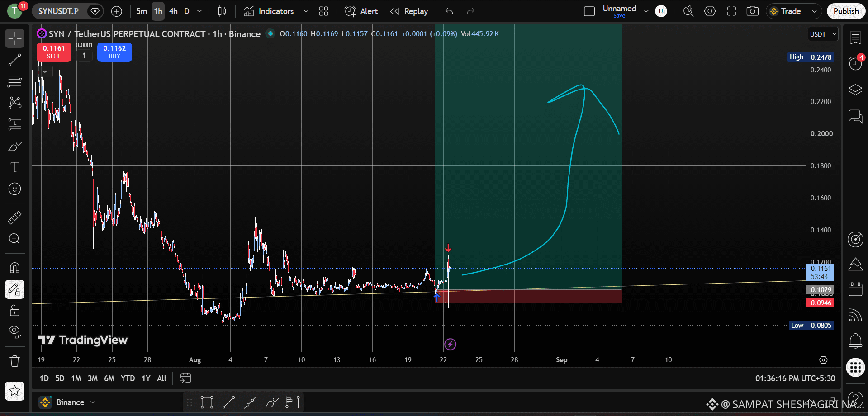Switch to the 4h timeframe
Screen dimensions: 868x416
click(x=173, y=11)
